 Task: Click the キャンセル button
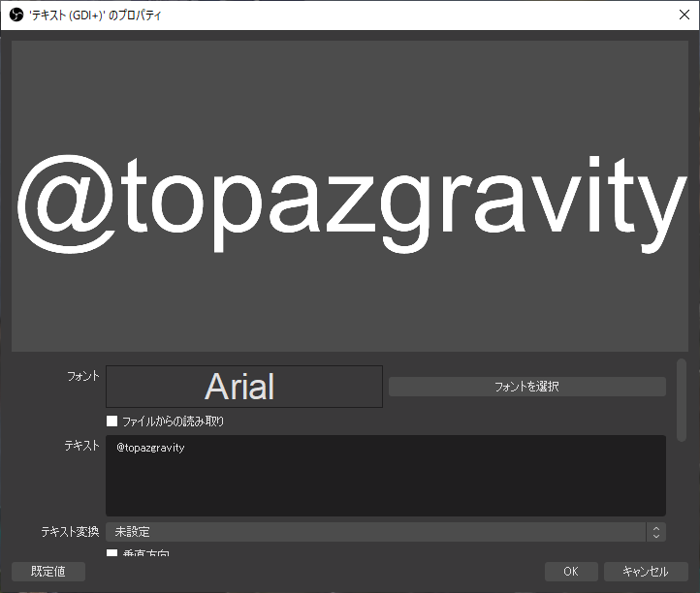click(x=646, y=572)
